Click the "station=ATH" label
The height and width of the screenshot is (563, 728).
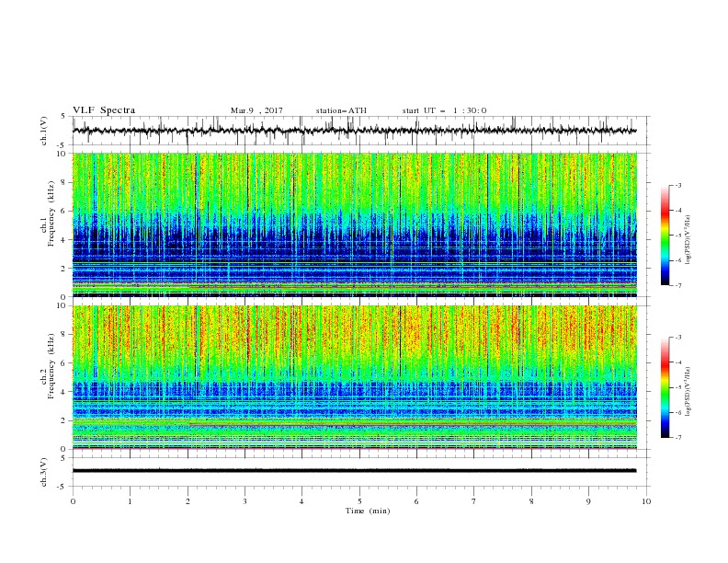pos(341,110)
